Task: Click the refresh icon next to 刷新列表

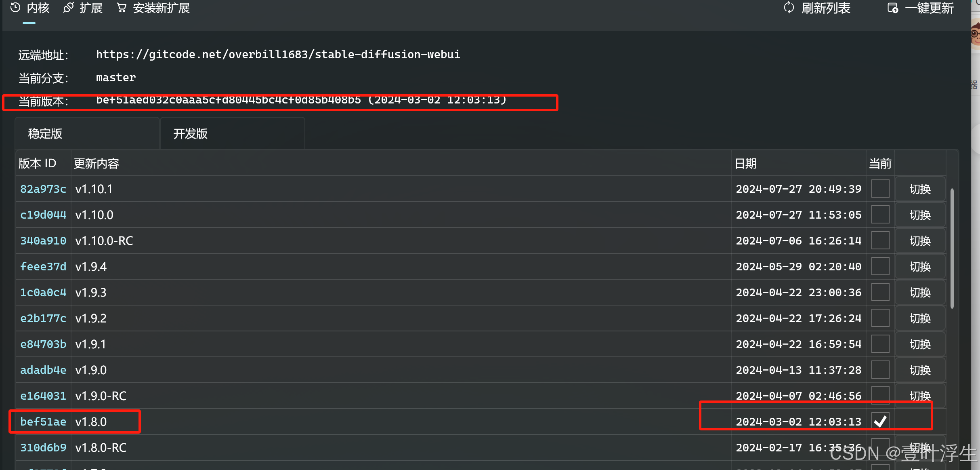Action: pyautogui.click(x=789, y=8)
